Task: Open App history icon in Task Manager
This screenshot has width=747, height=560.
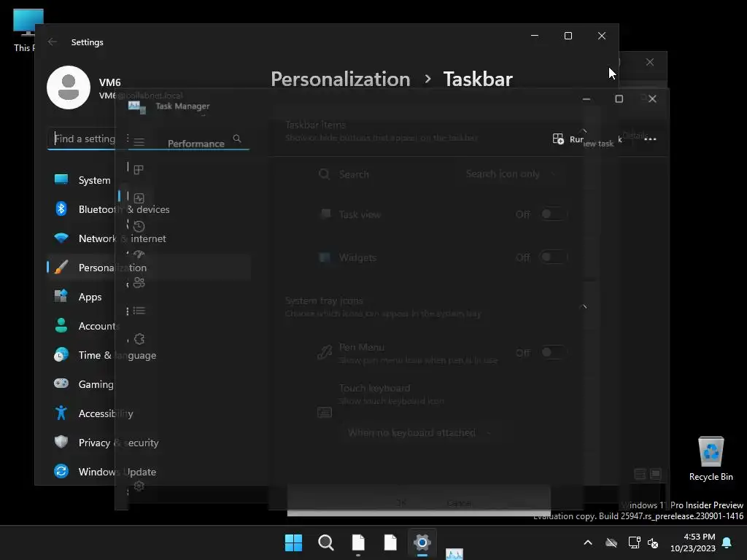Action: click(x=139, y=226)
